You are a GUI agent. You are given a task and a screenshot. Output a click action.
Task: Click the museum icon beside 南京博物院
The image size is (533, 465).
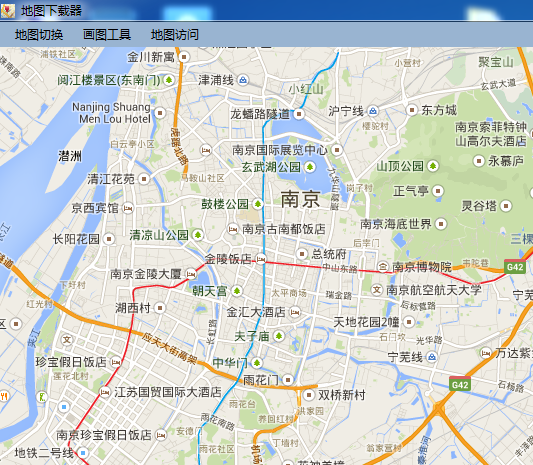coord(383,267)
